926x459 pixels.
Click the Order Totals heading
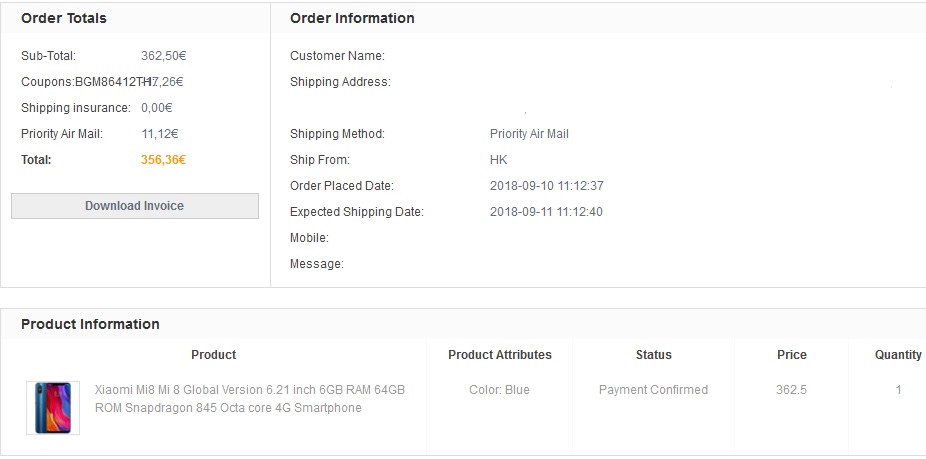pos(64,18)
